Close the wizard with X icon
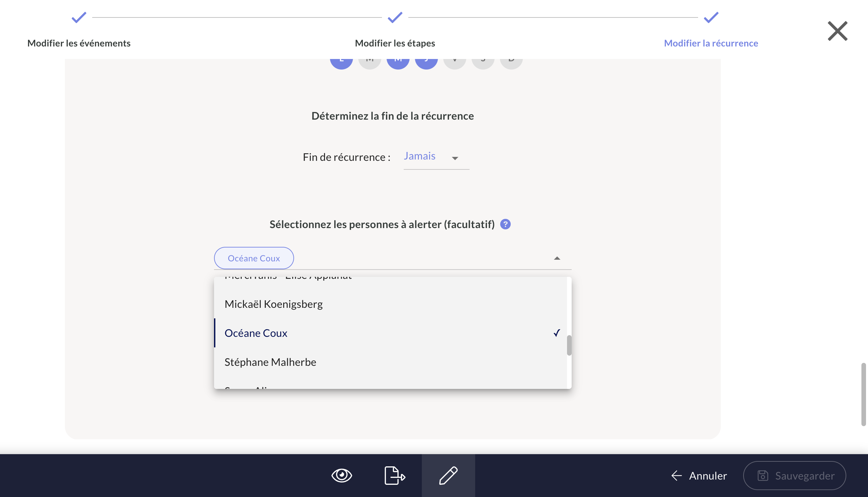This screenshot has width=868, height=497. click(x=837, y=31)
